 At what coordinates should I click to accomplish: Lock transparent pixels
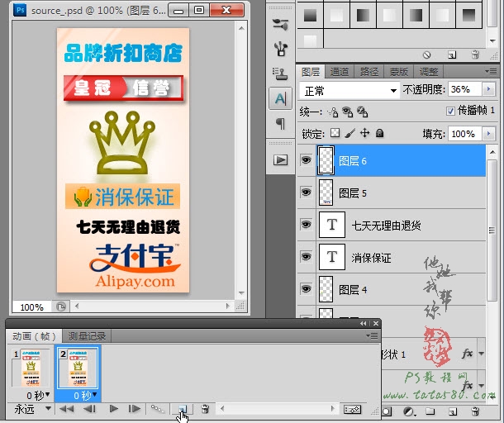[335, 133]
